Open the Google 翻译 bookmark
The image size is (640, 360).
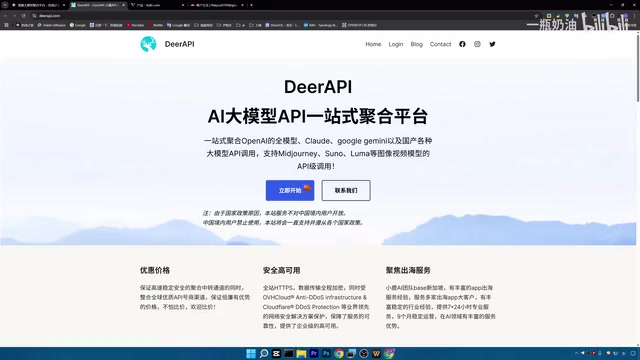[178, 25]
